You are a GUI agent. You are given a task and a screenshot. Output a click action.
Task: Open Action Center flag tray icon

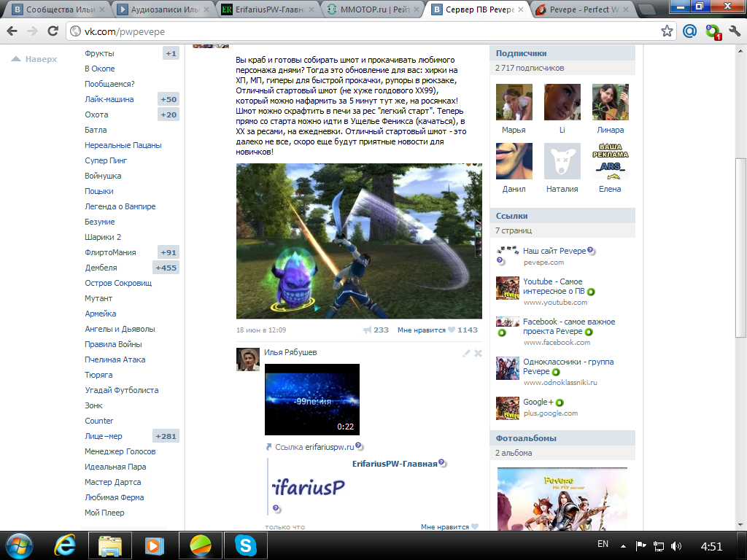640,546
